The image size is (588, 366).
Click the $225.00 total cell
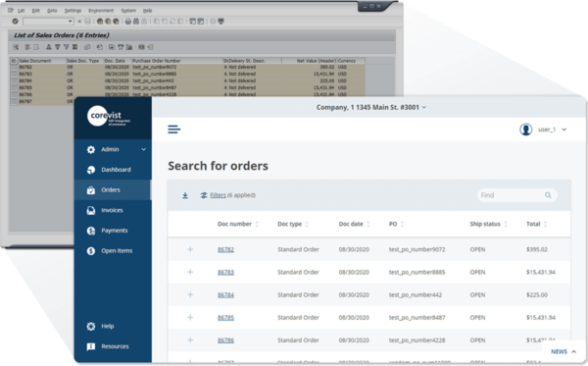537,294
